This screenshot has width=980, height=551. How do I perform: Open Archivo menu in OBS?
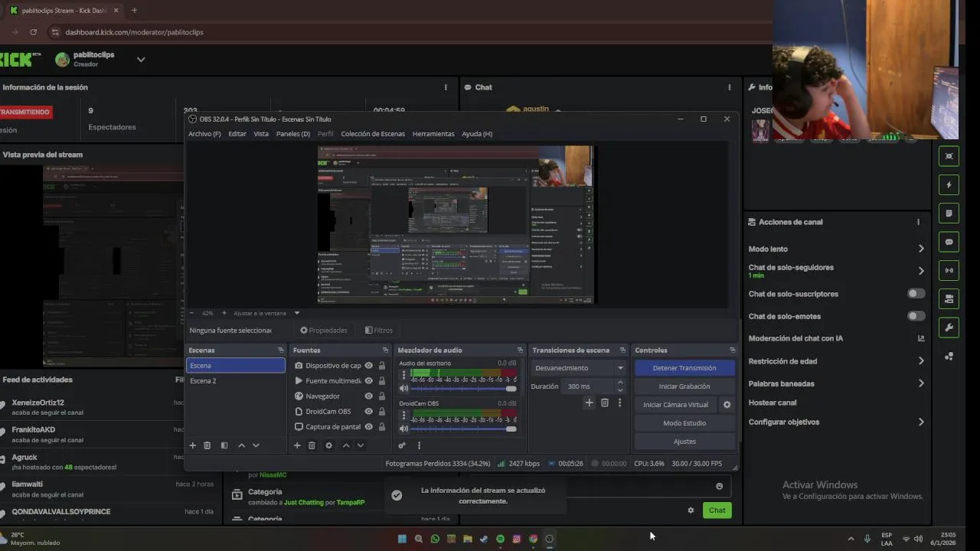(x=204, y=134)
